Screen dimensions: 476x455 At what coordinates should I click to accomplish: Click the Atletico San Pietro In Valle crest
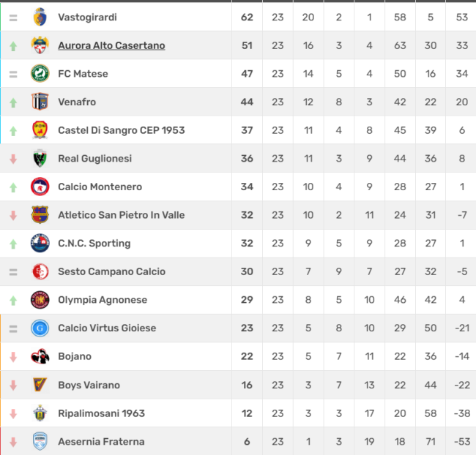coord(40,215)
